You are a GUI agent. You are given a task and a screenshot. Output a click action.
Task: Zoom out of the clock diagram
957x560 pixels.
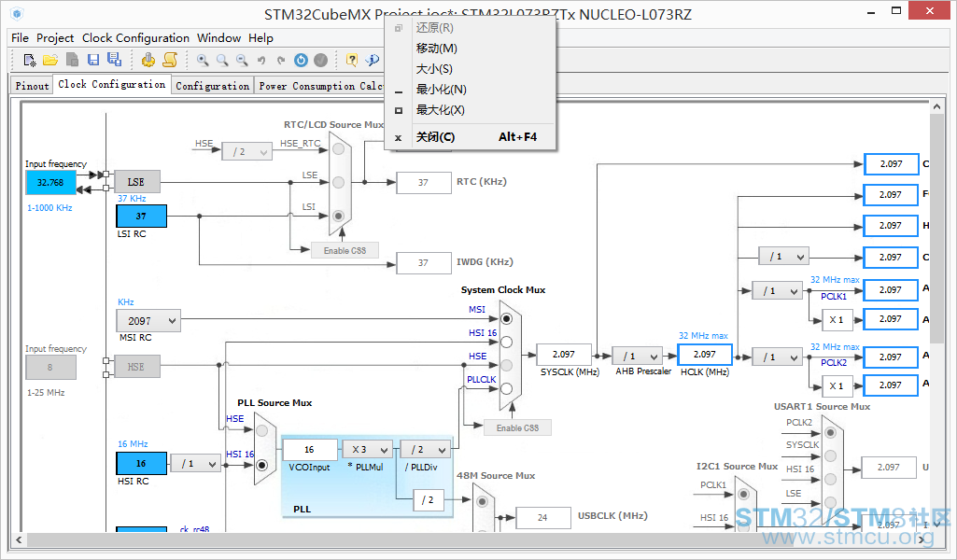(243, 60)
